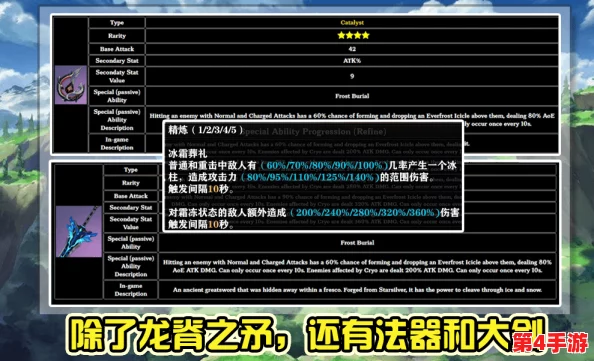The image size is (594, 361).
Task: Click the blue greatsword weapon icon thumbnail
Action: [78, 231]
